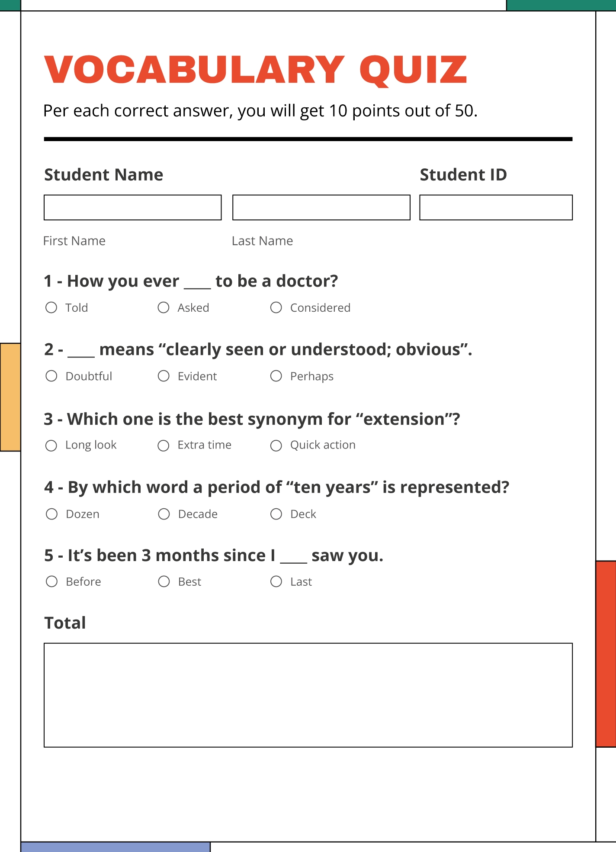This screenshot has height=852, width=616.
Task: Pick "Before" for question 5
Action: pyautogui.click(x=52, y=582)
